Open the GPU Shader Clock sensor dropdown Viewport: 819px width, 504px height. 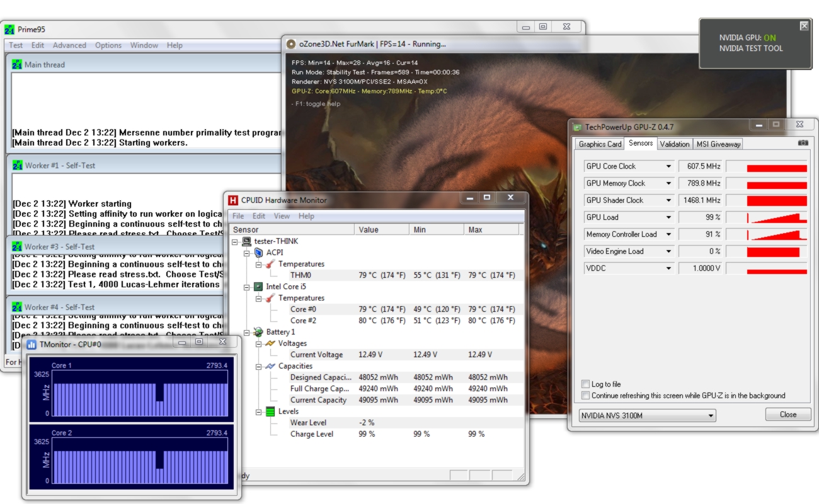pyautogui.click(x=669, y=200)
